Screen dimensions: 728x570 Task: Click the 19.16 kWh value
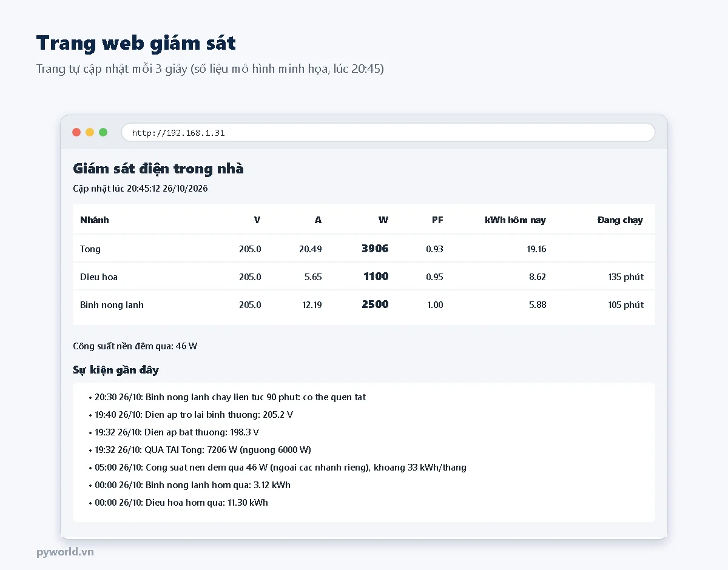[x=536, y=249]
